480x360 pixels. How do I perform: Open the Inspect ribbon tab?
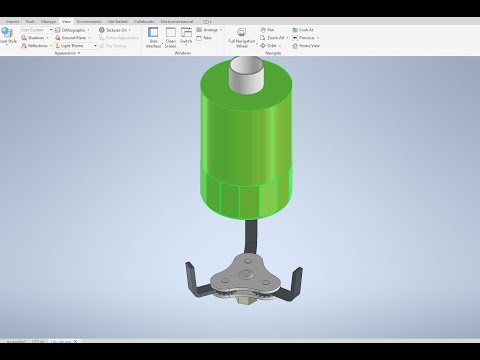click(x=12, y=21)
